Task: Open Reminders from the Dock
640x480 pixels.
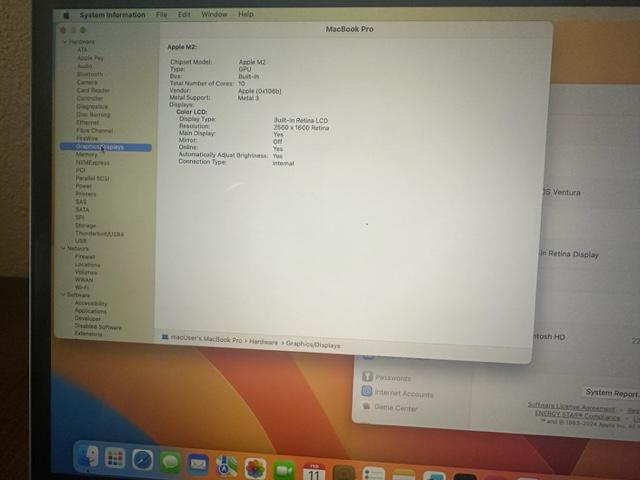Action: [373, 475]
